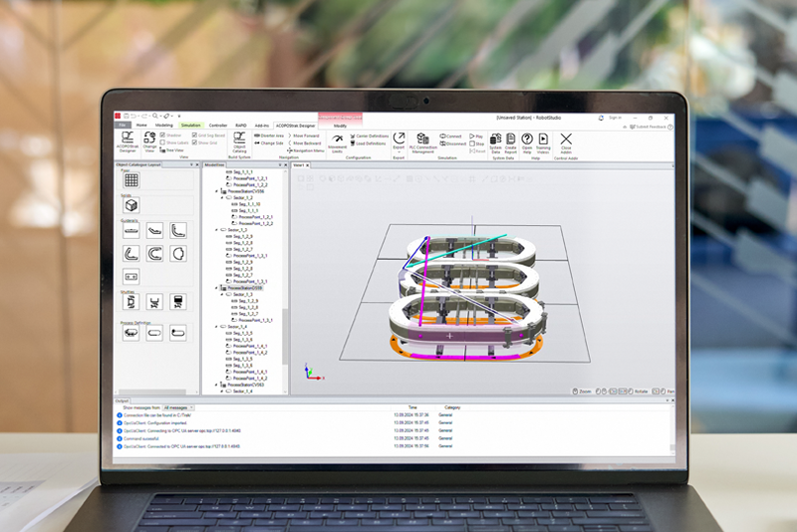Click the Close Addin icon
This screenshot has width=797, height=532.
(566, 140)
